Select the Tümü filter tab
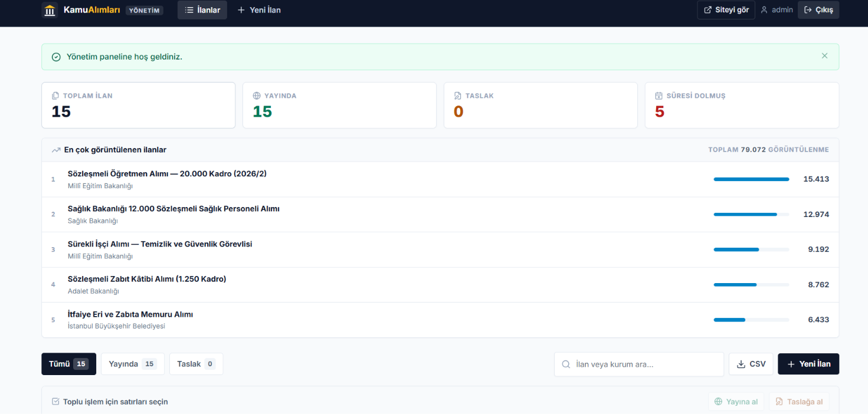868x414 pixels. (x=68, y=364)
